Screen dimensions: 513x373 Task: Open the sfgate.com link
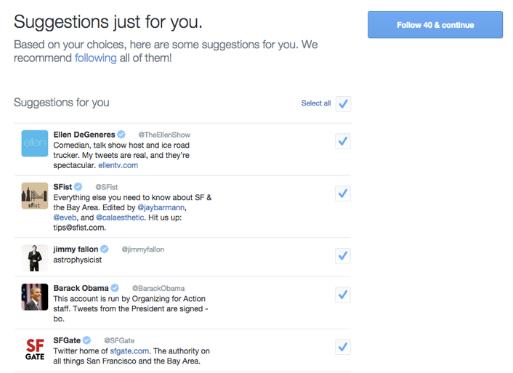(129, 351)
